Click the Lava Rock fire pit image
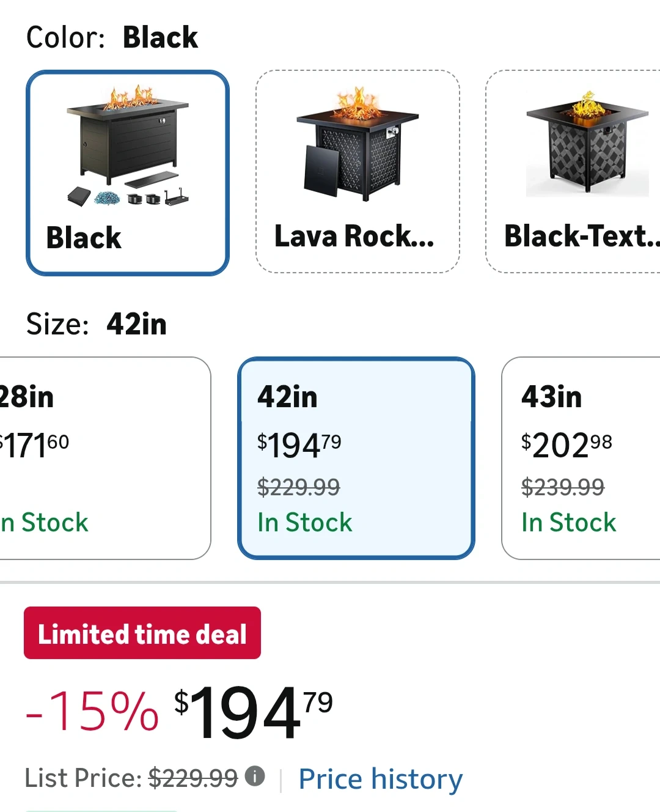 (358, 145)
